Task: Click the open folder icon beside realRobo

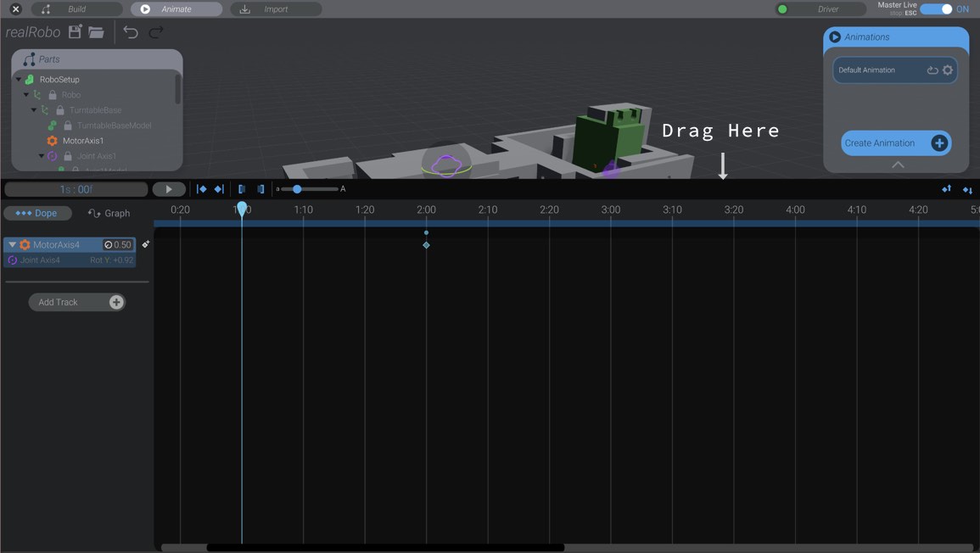Action: (x=98, y=31)
